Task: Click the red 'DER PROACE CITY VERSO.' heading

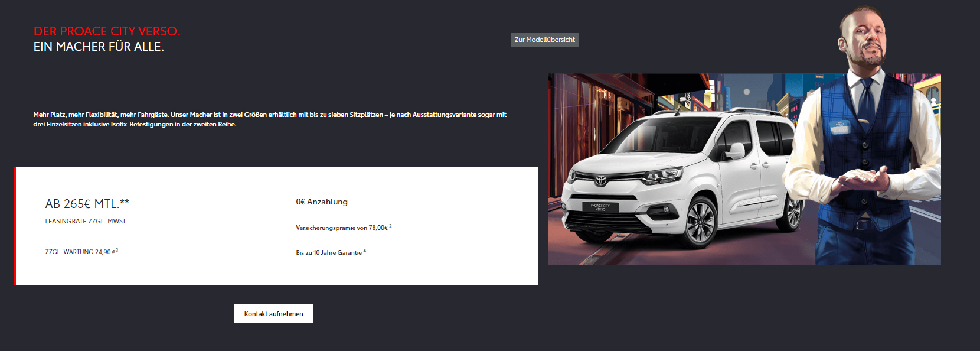Action: (x=107, y=31)
